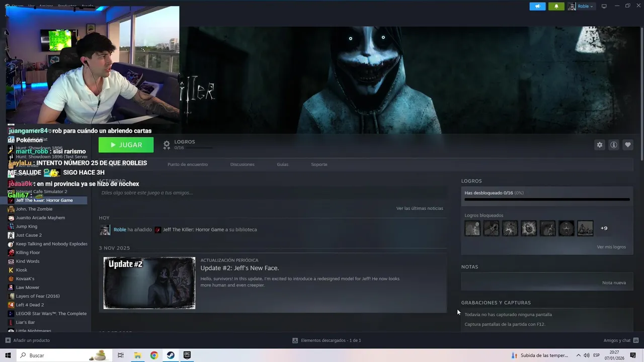
Task: Open Elementos descargados downloads status
Action: point(327,340)
